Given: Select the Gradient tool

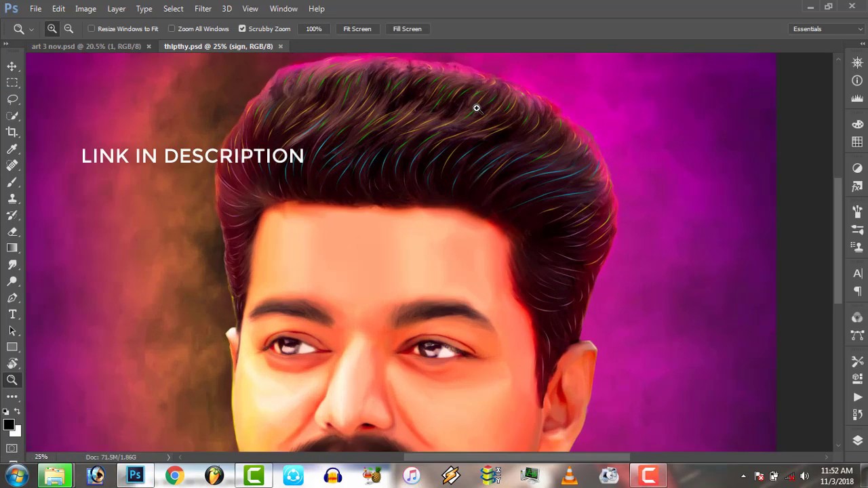Looking at the screenshot, I should coord(12,248).
